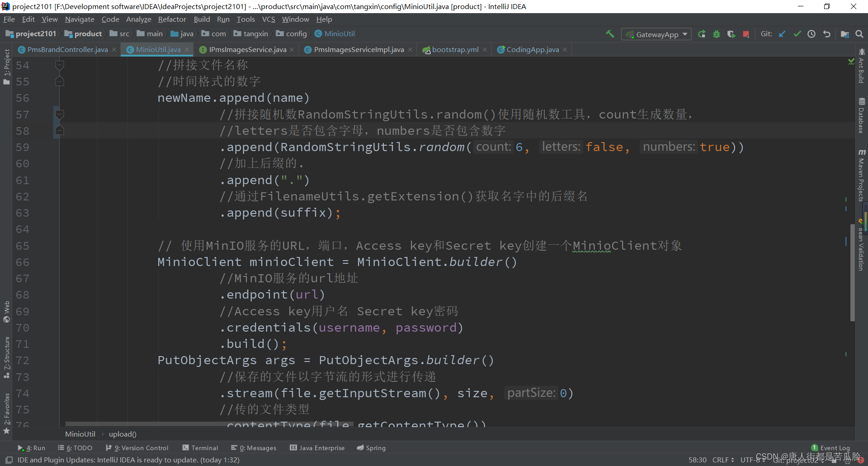Screen dimensions: 868x466
Task: Open the TODO tool window
Action: (x=75, y=448)
